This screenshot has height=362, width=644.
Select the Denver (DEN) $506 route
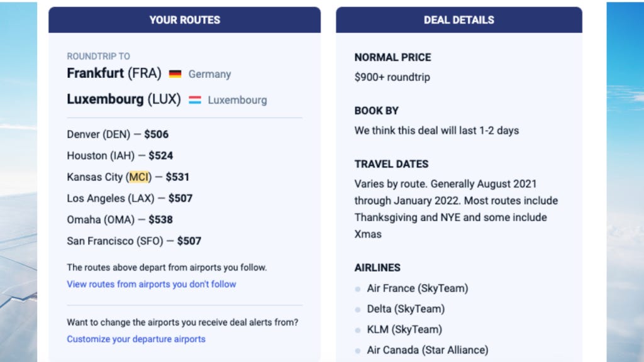pos(118,134)
